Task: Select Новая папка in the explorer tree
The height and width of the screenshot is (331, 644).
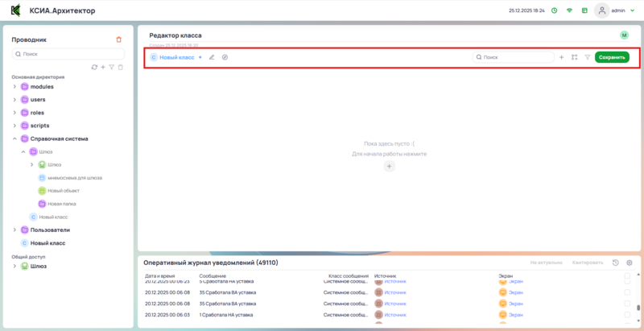Action: (x=61, y=204)
